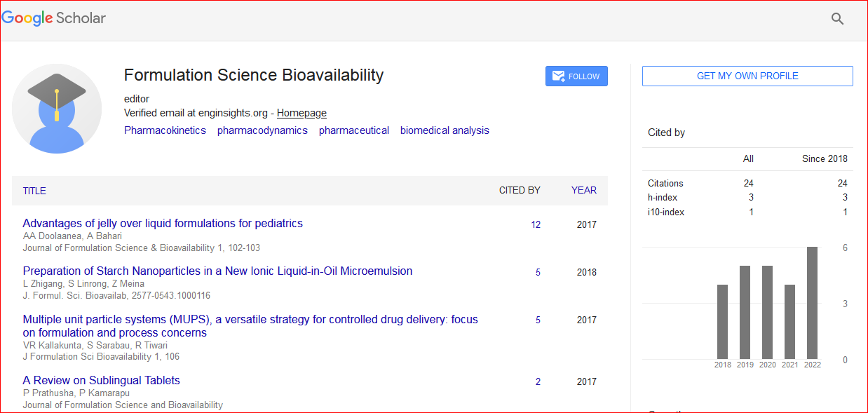
Task: Sort articles by Year column header
Action: click(x=583, y=190)
